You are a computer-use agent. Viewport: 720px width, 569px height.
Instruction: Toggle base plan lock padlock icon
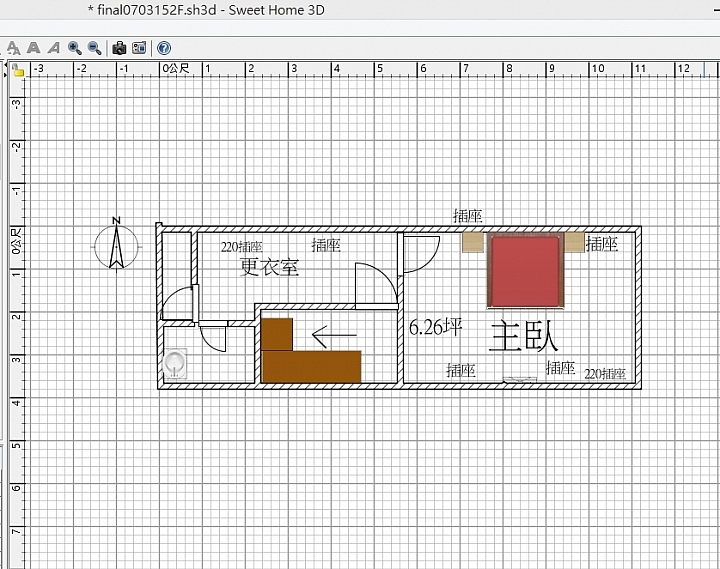(18, 70)
